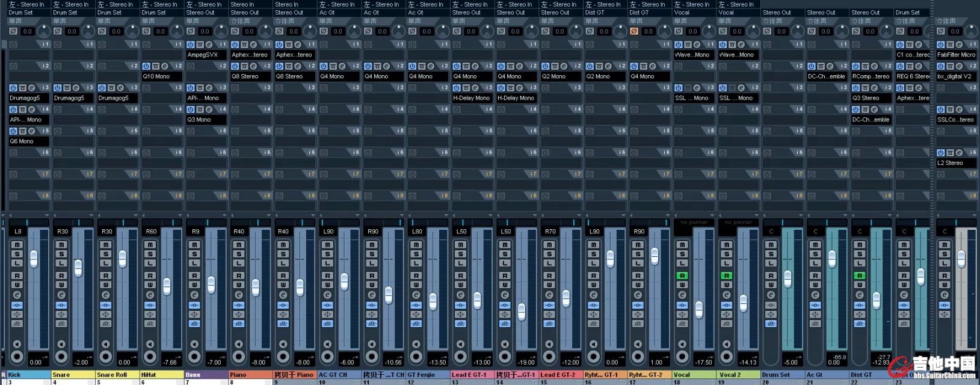This screenshot has height=385, width=980.
Task: Bypass EQs on the AC GT CH channel
Action: pyautogui.click(x=327, y=314)
